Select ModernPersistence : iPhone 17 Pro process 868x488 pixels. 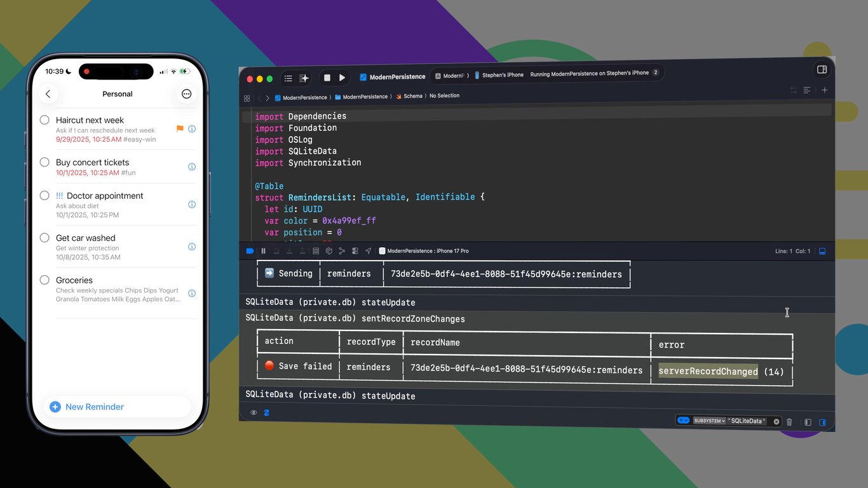coord(424,251)
